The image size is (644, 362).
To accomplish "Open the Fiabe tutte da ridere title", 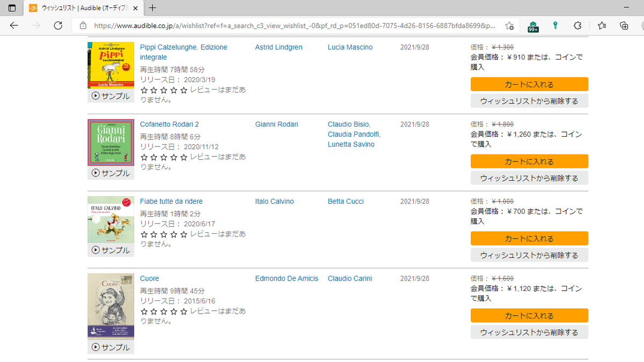I will tap(171, 202).
